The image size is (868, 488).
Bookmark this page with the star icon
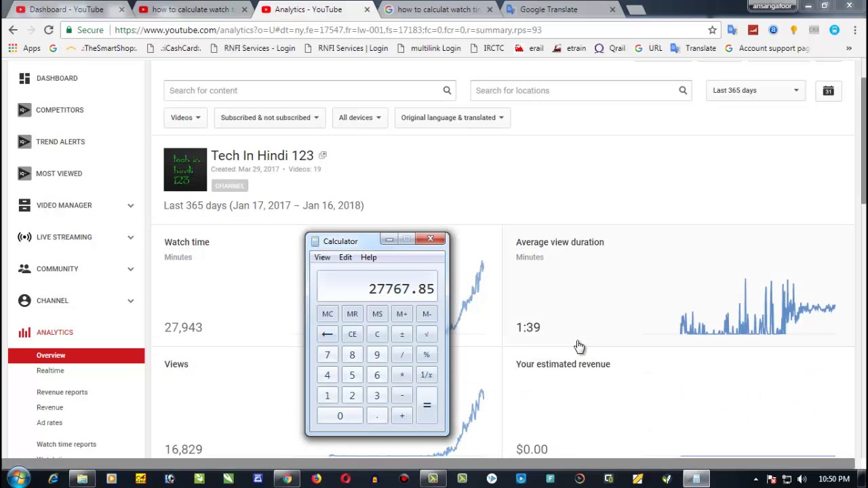click(x=712, y=30)
